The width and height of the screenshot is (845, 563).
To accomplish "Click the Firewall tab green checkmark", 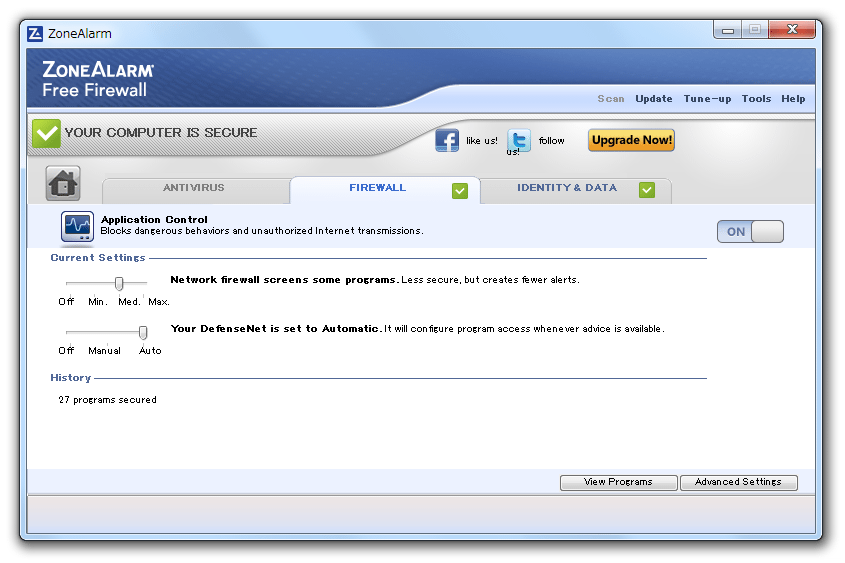I will (x=460, y=191).
